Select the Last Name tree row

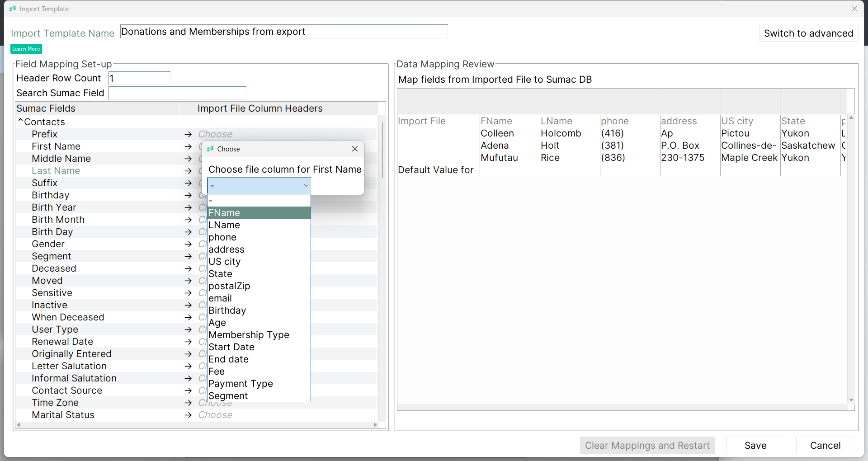56,171
